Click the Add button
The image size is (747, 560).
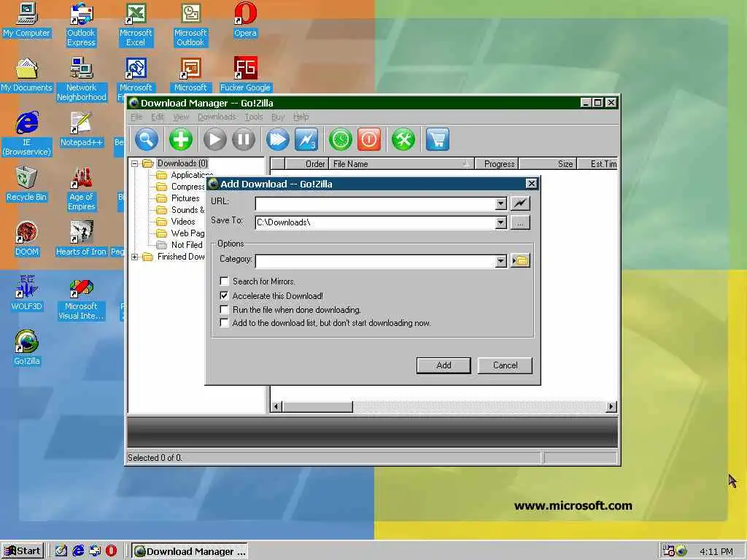[444, 365]
